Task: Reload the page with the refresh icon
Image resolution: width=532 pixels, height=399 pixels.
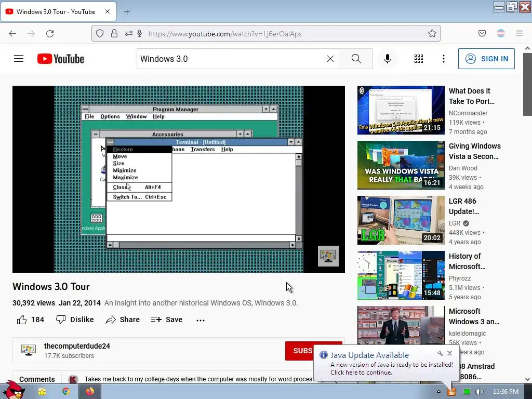Action: click(x=50, y=34)
